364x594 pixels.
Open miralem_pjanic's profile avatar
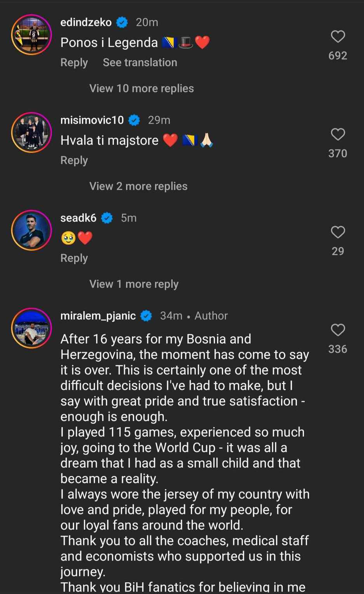coord(31,328)
